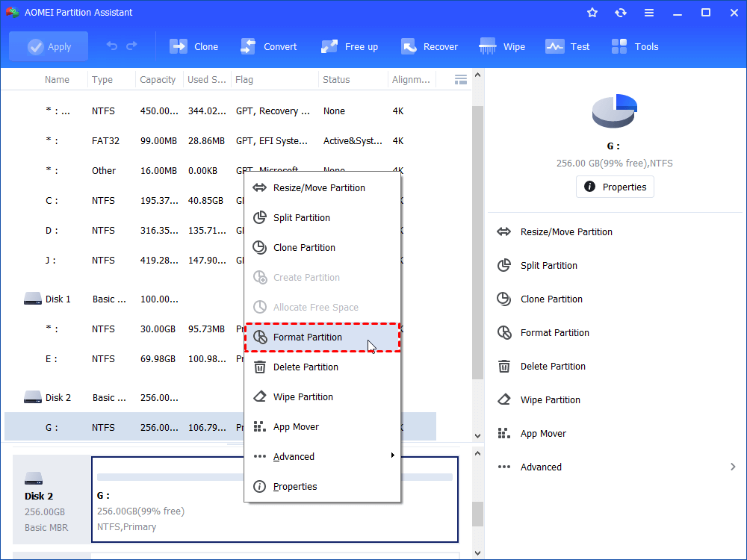
Task: Open the Convert tool in toolbar
Action: click(x=248, y=46)
